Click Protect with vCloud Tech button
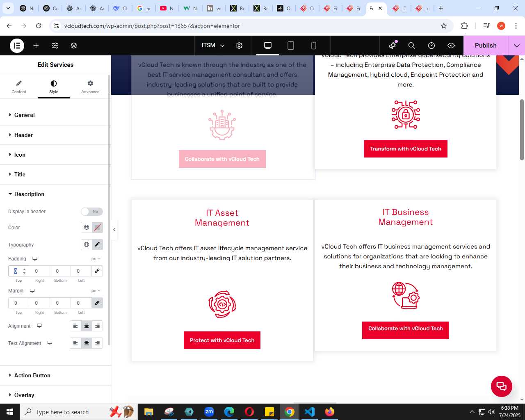Screen dimensions: 525x420 [222, 340]
